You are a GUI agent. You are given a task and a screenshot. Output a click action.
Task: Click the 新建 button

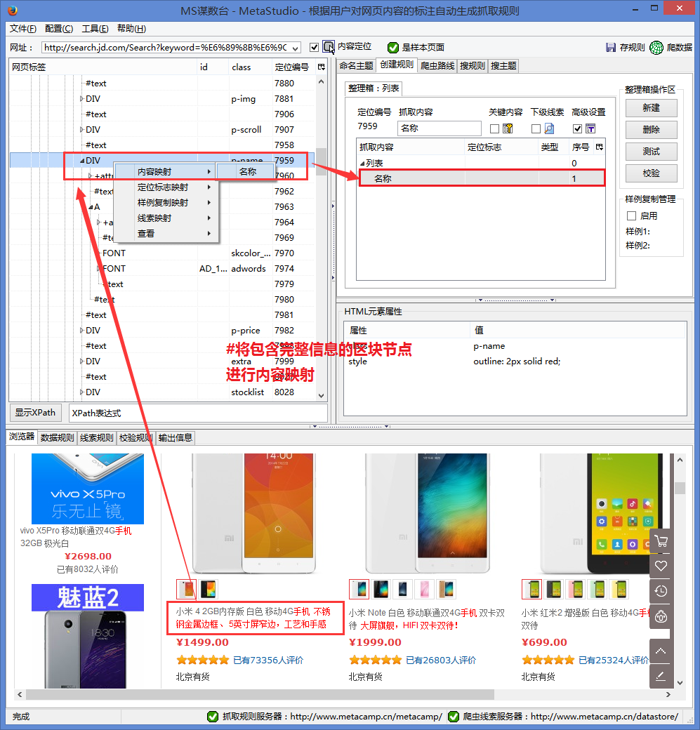(x=651, y=108)
